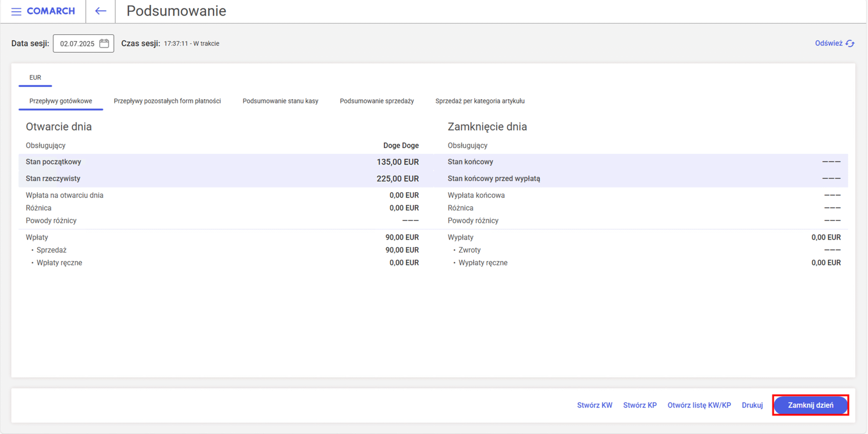
Task: Click the refresh arrows icon
Action: pyautogui.click(x=850, y=43)
